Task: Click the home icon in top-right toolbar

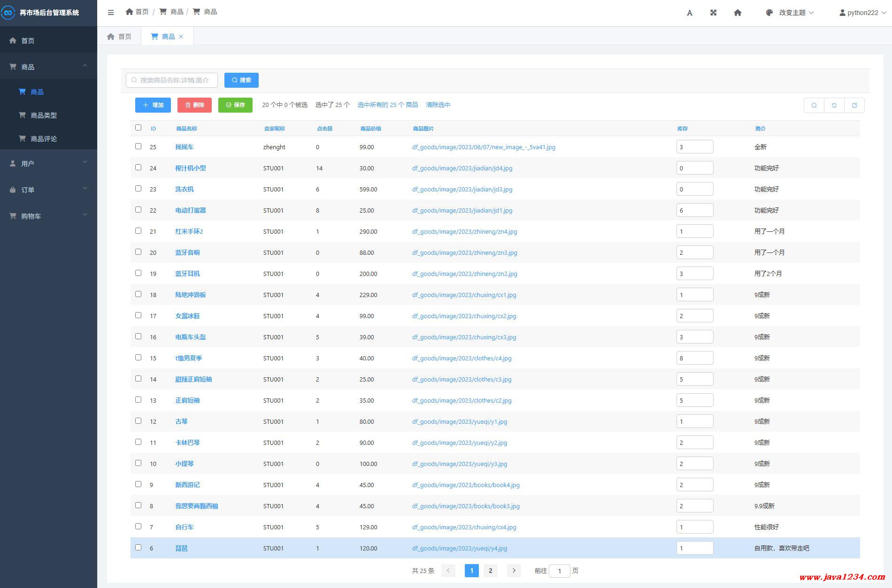Action: (738, 13)
